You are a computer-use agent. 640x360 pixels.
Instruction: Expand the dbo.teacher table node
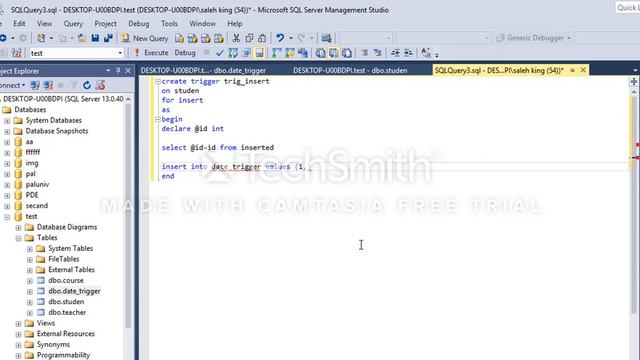(30, 313)
